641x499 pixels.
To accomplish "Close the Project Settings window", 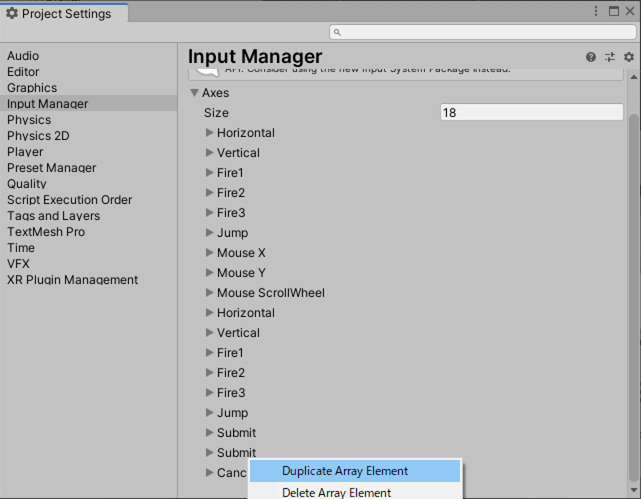I will pos(630,11).
